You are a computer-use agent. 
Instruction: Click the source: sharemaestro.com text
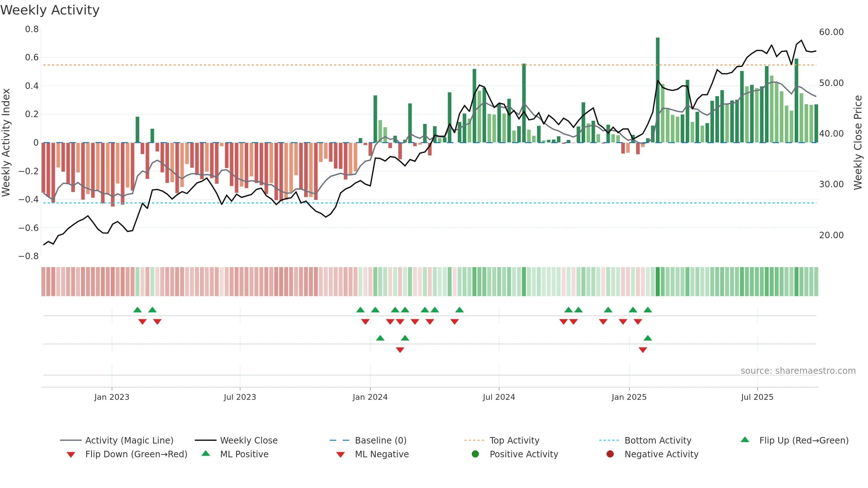pyautogui.click(x=798, y=371)
